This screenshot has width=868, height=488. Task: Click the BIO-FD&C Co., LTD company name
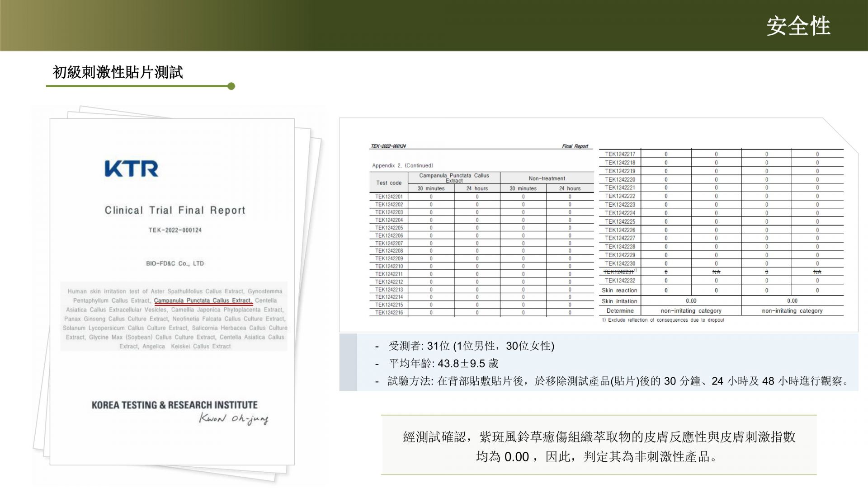175,263
